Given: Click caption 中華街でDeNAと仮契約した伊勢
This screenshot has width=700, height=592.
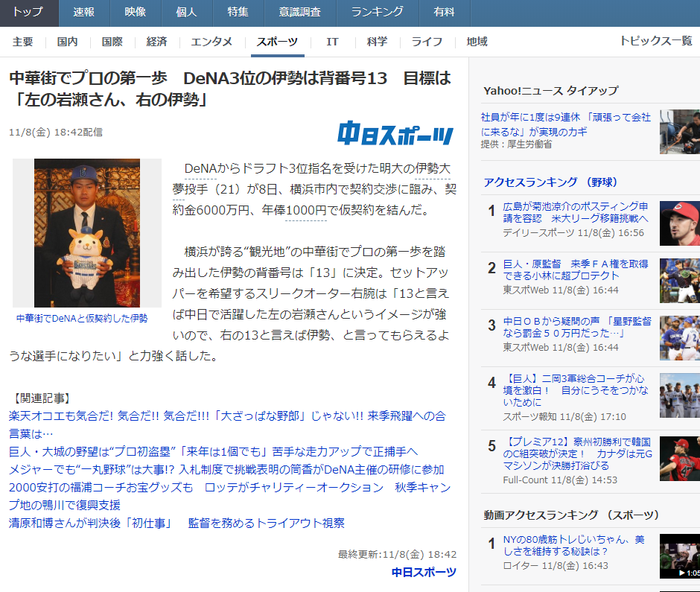Looking at the screenshot, I should (82, 318).
